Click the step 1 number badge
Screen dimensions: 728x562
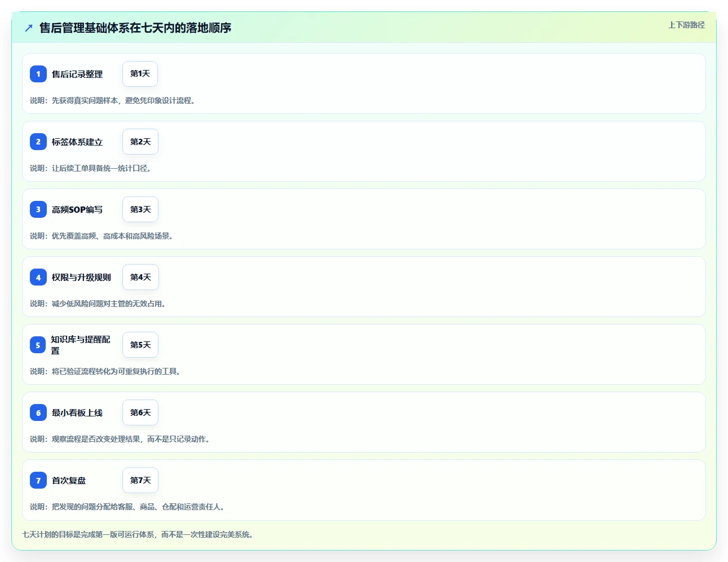pyautogui.click(x=38, y=74)
